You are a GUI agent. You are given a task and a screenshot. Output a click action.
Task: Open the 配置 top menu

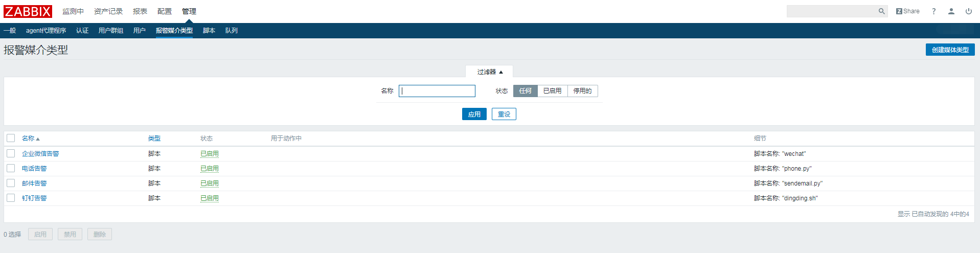tap(164, 11)
